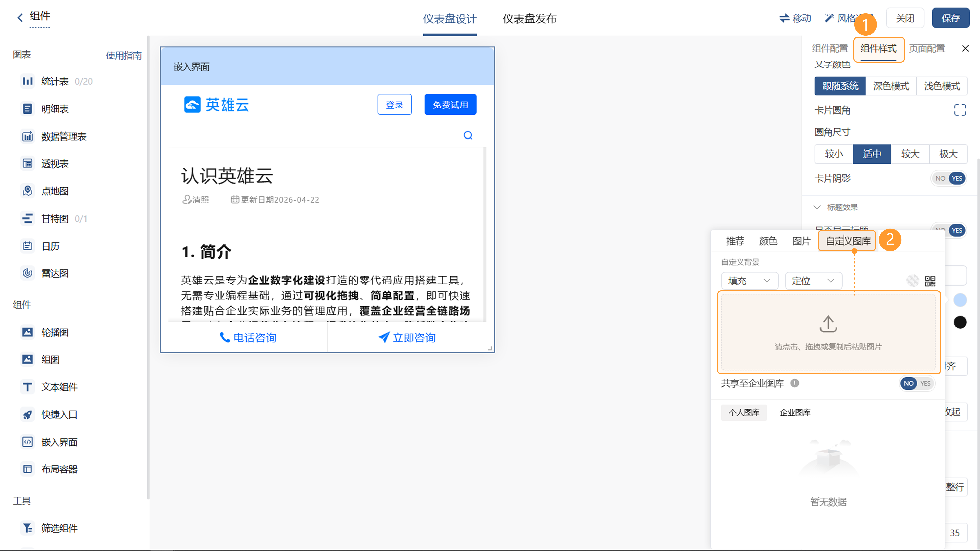Viewport: 980px width, 551px height.
Task: Open the 个人图库 gallery tab
Action: 744,412
